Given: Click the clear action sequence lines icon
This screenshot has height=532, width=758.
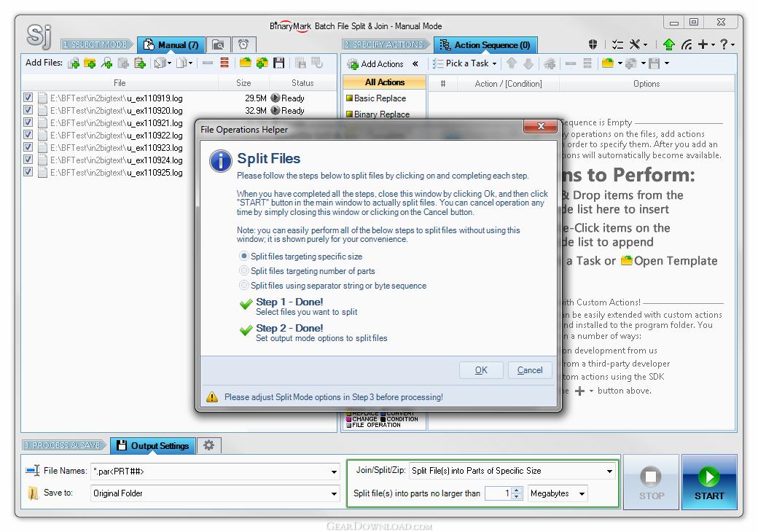Looking at the screenshot, I should (x=587, y=63).
